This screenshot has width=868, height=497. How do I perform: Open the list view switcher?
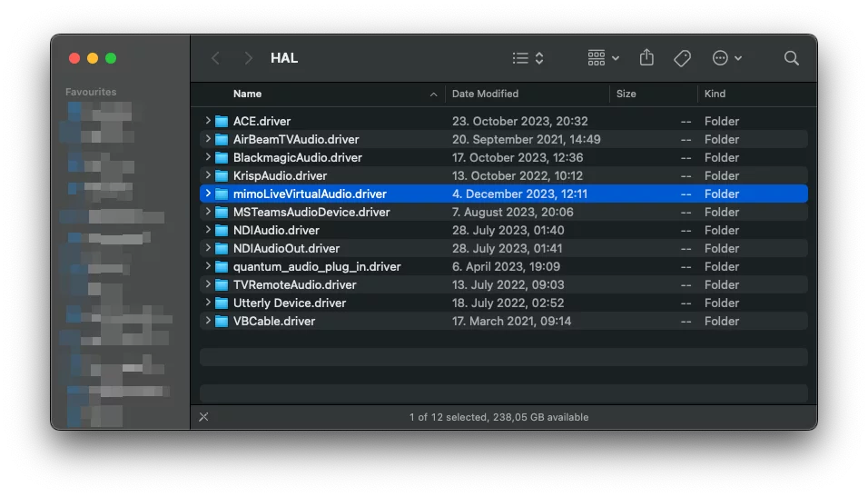[x=528, y=58]
